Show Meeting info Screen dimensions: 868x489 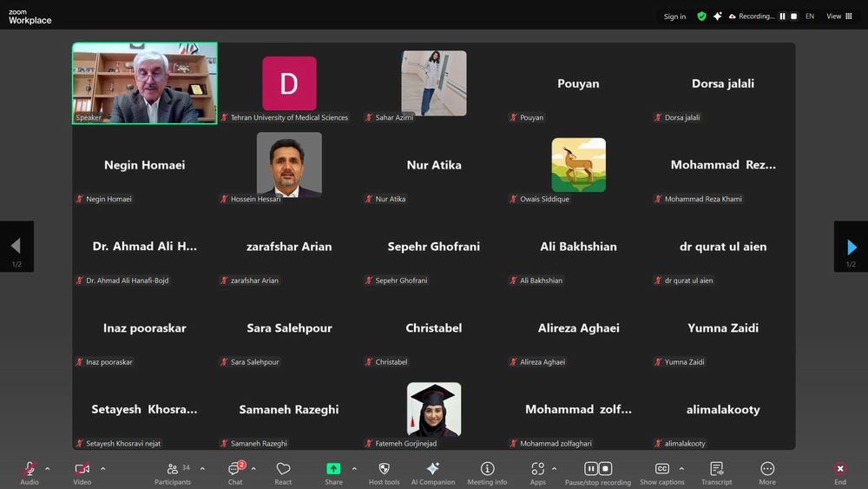tap(487, 470)
